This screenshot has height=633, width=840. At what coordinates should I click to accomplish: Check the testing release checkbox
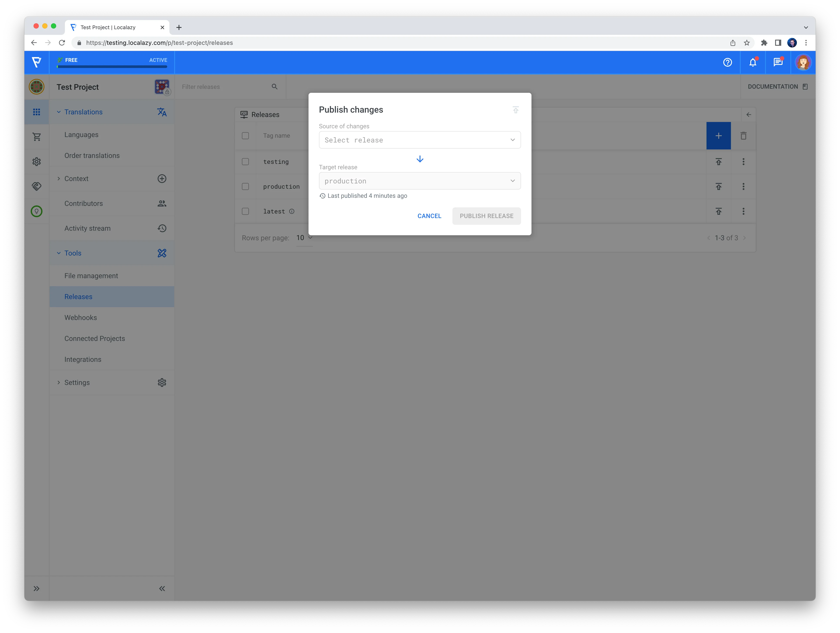pyautogui.click(x=245, y=162)
